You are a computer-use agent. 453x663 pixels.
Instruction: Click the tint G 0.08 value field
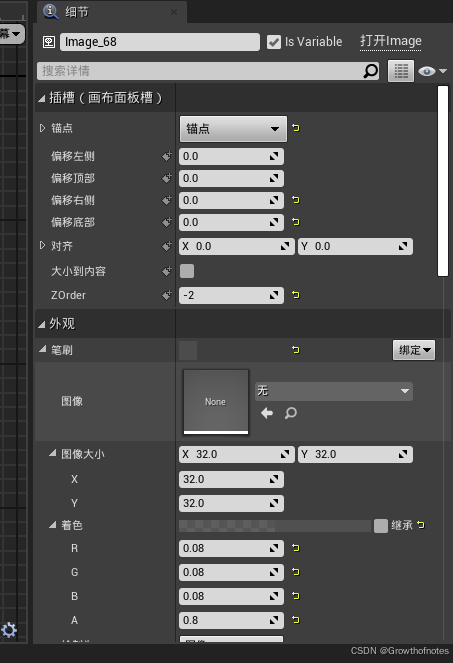point(231,573)
